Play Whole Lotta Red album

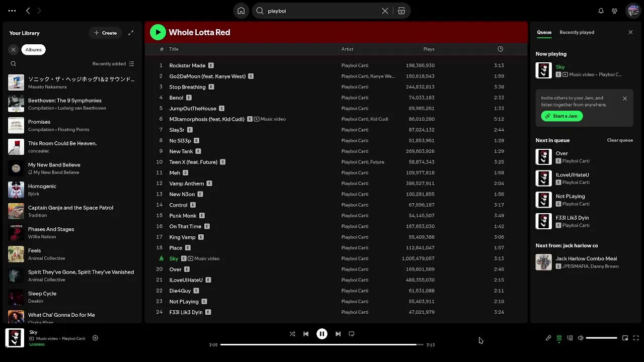point(158,32)
